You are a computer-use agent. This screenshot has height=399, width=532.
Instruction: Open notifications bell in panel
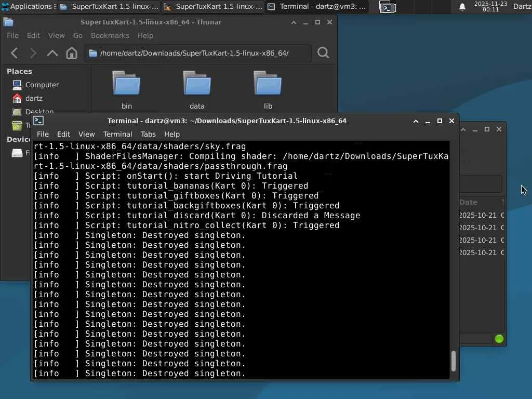coord(462,7)
